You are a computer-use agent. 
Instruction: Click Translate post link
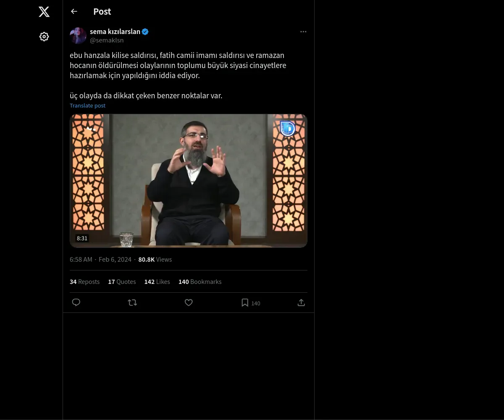point(87,106)
